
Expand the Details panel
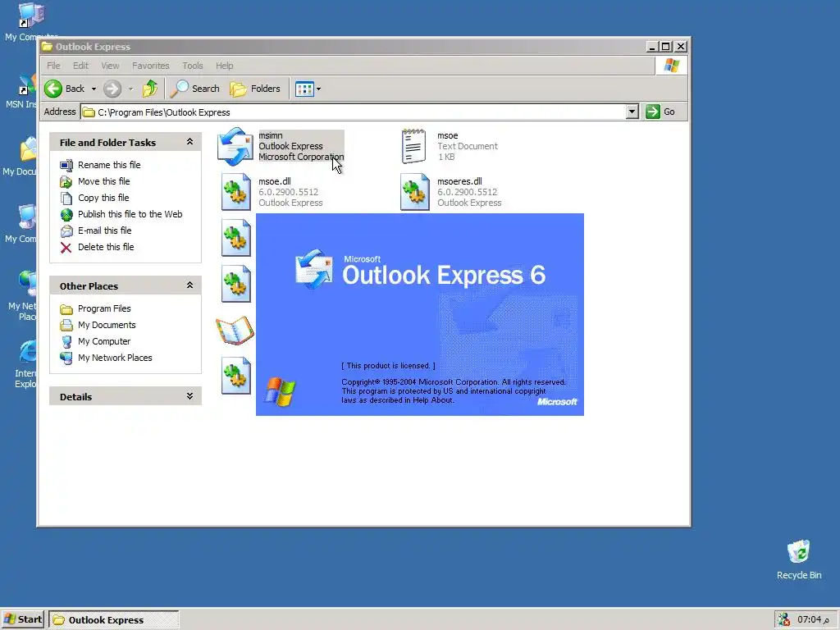(x=189, y=396)
